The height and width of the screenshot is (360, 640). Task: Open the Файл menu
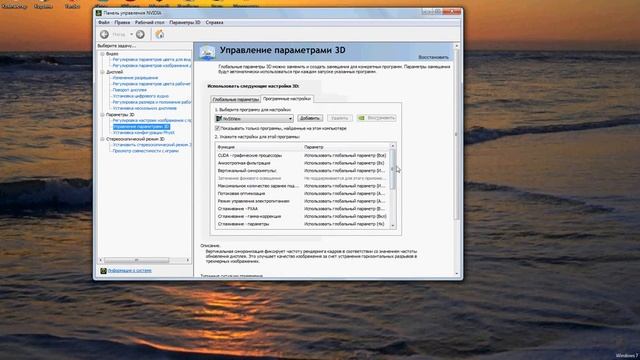[x=104, y=22]
